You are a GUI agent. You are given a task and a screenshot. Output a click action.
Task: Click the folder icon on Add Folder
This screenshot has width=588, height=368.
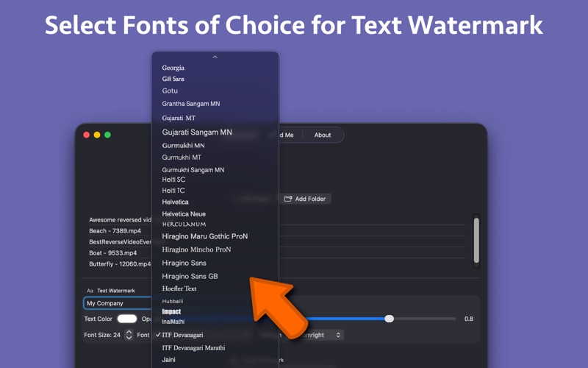(288, 199)
